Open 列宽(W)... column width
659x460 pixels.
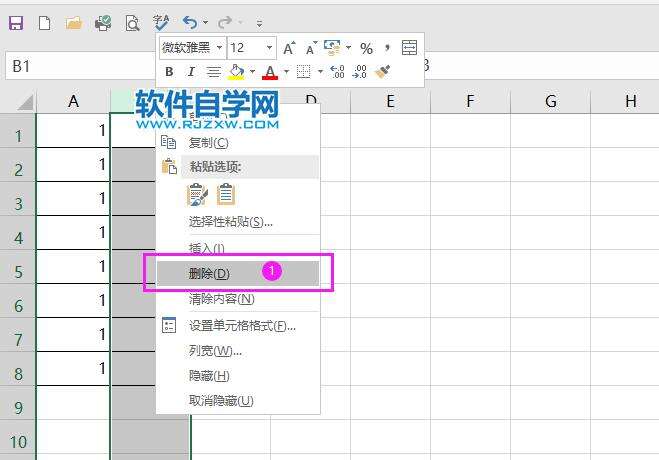point(238,350)
